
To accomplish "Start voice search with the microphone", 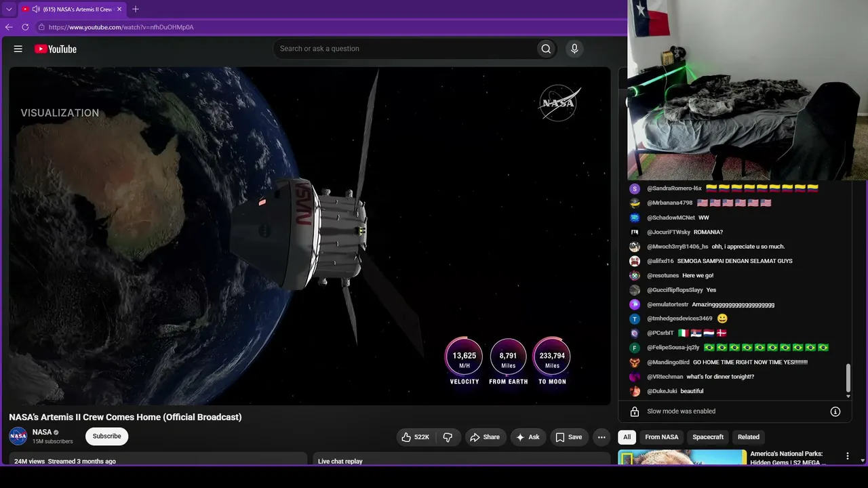I will [574, 49].
